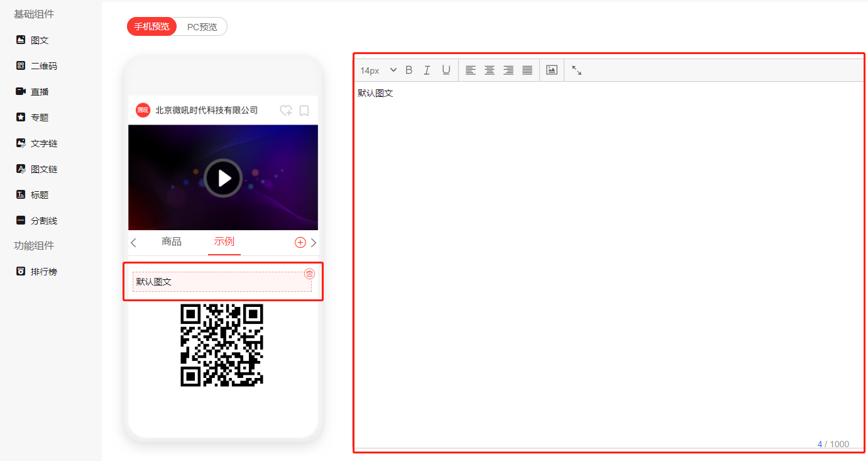This screenshot has height=461, width=868.
Task: Add the 图文 component from sidebar
Action: click(x=33, y=40)
